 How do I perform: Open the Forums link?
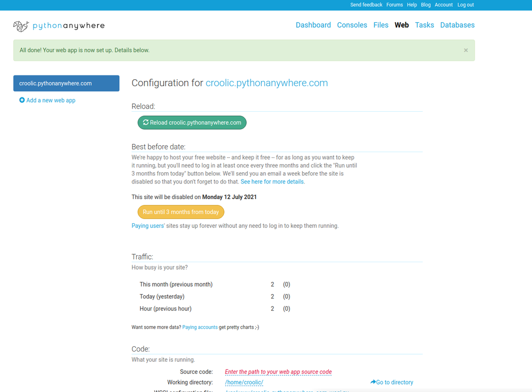coord(395,5)
